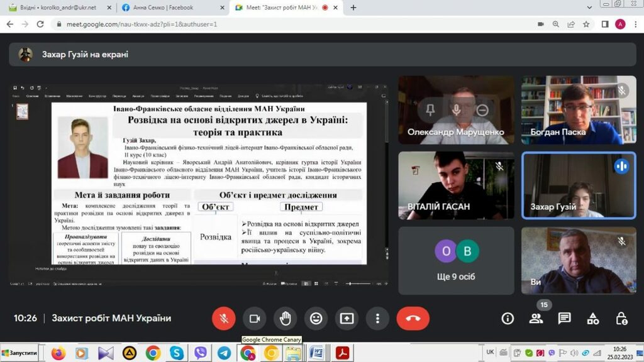
Task: Open the in-call chat panel
Action: pos(565,319)
